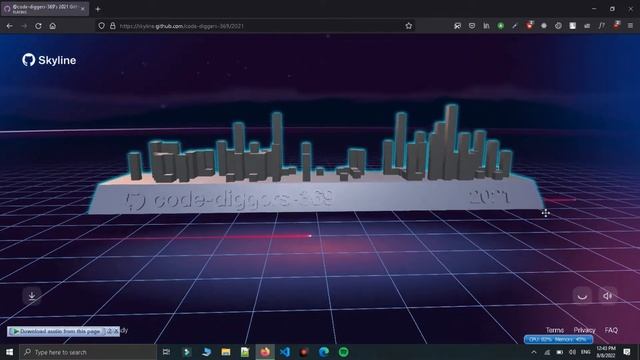
Task: Go back to the previous page
Action: (x=9, y=26)
